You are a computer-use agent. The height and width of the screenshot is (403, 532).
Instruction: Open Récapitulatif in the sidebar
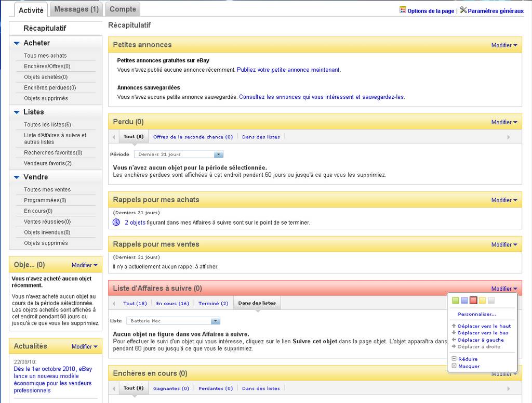pos(45,28)
